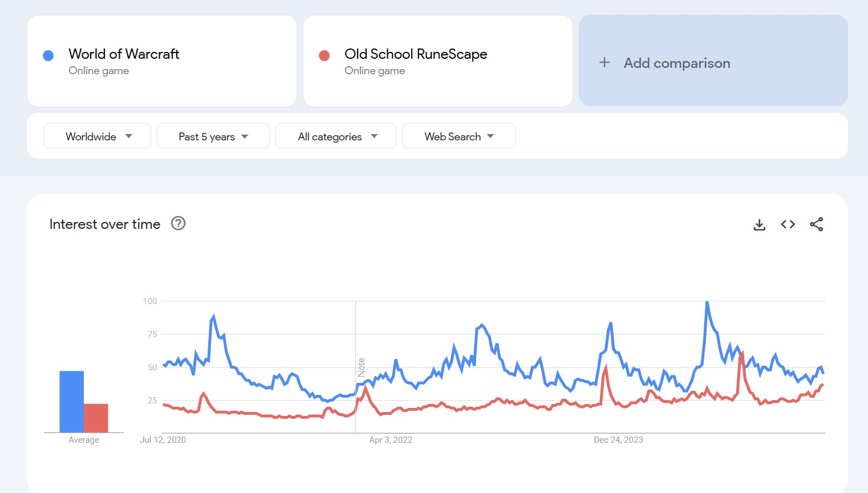Screen dimensions: 868x493
Task: Click the "50" y-axis value
Action: (152, 367)
